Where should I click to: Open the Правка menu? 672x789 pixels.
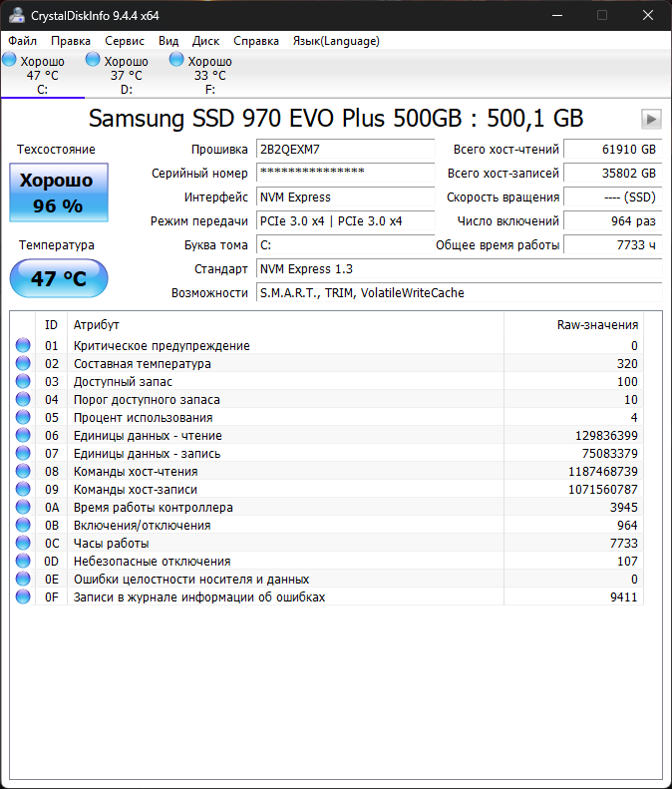pyautogui.click(x=71, y=41)
